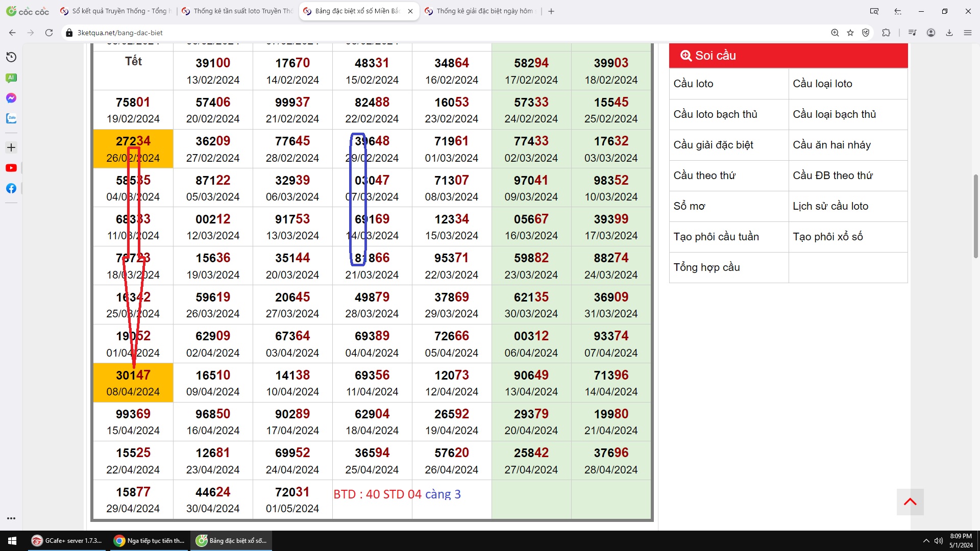Bookmark page with the star icon
This screenshot has width=980, height=551.
(850, 33)
